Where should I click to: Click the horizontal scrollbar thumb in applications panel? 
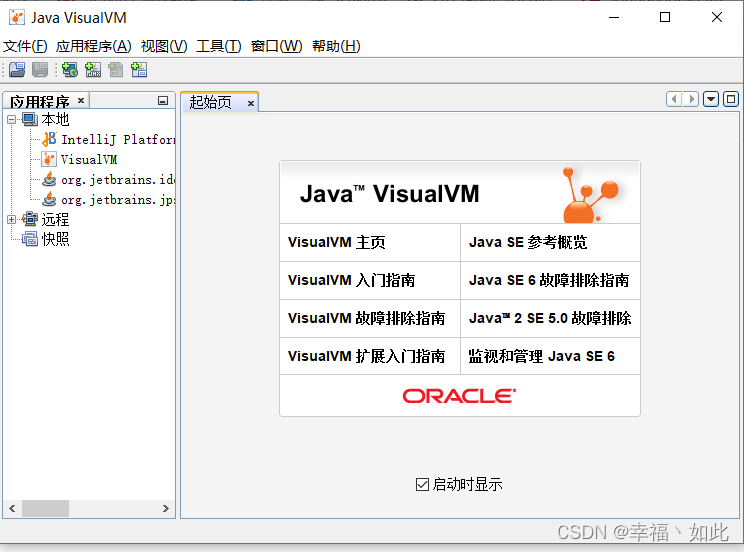(x=46, y=508)
